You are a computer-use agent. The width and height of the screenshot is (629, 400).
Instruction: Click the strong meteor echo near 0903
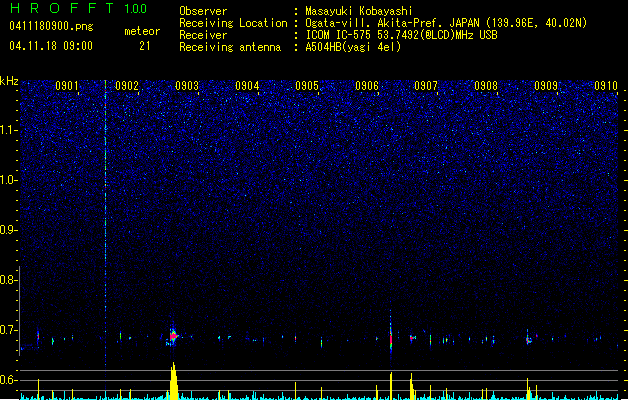click(173, 336)
